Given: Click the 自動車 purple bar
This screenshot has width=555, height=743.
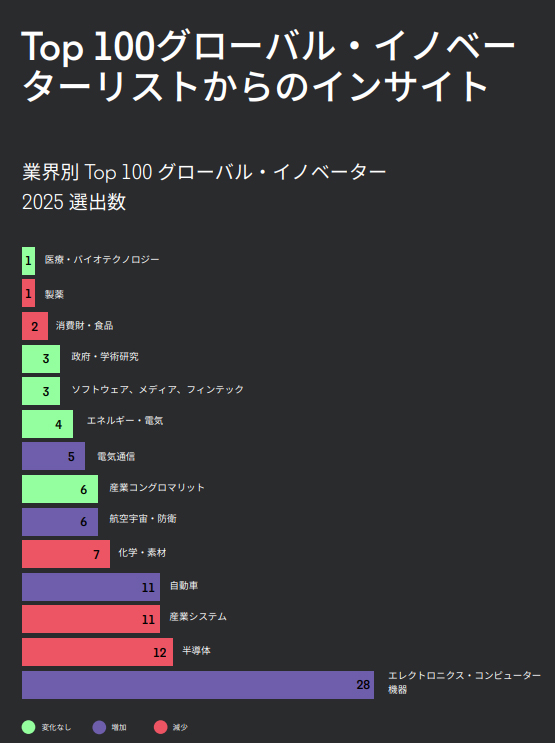Looking at the screenshot, I should coord(91,587).
